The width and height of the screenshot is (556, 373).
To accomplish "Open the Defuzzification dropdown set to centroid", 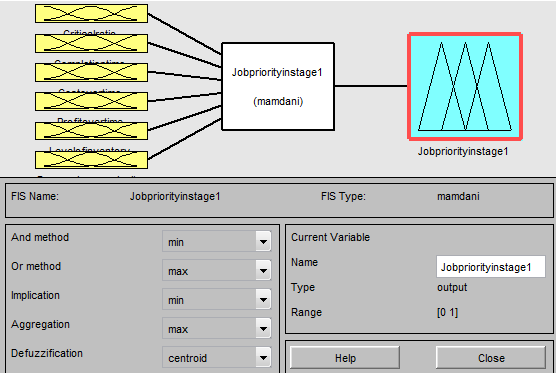I will (217, 357).
